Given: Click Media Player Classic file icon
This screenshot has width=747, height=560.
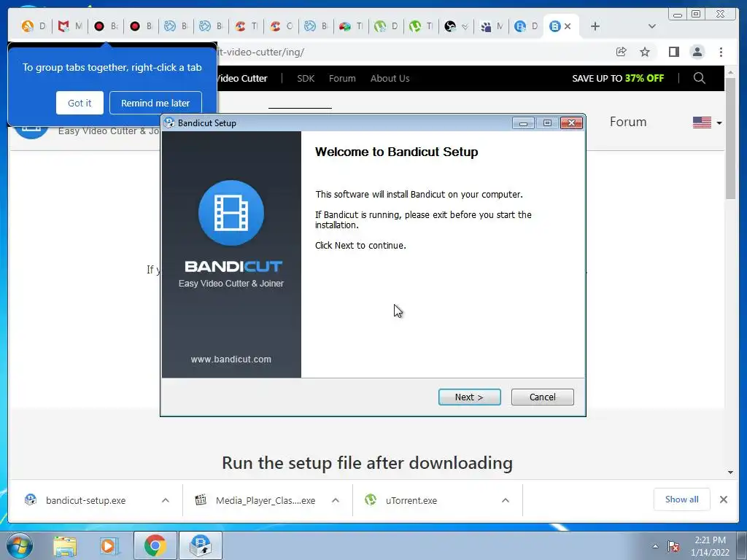Looking at the screenshot, I should tap(201, 500).
